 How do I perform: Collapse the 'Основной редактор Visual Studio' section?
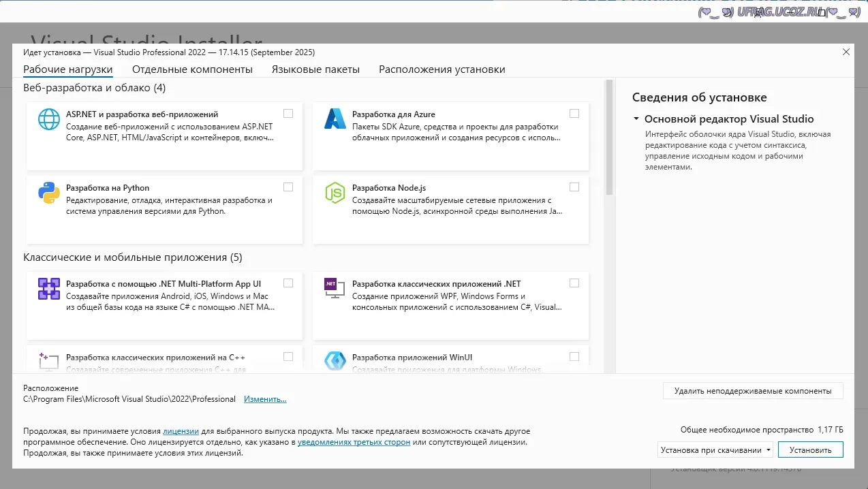pyautogui.click(x=636, y=119)
